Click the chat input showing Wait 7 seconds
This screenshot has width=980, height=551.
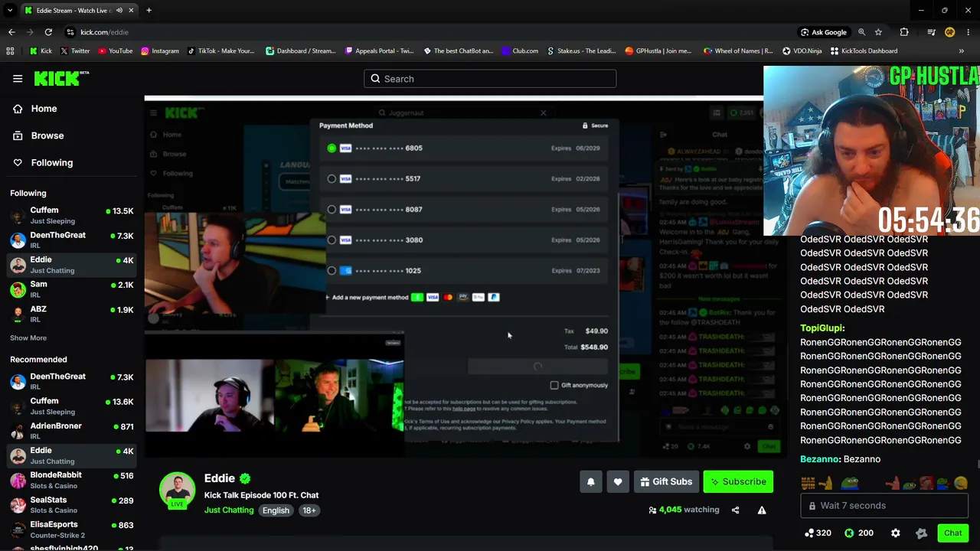click(x=884, y=506)
